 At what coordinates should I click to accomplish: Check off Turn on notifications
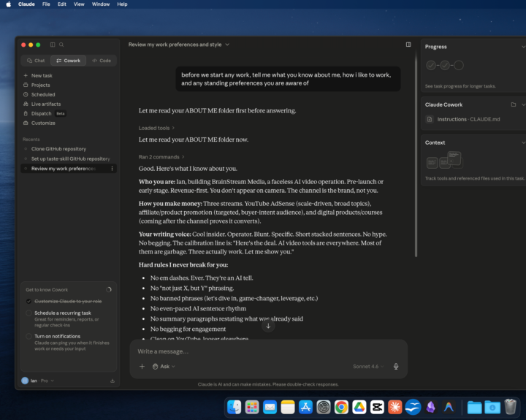(28, 336)
